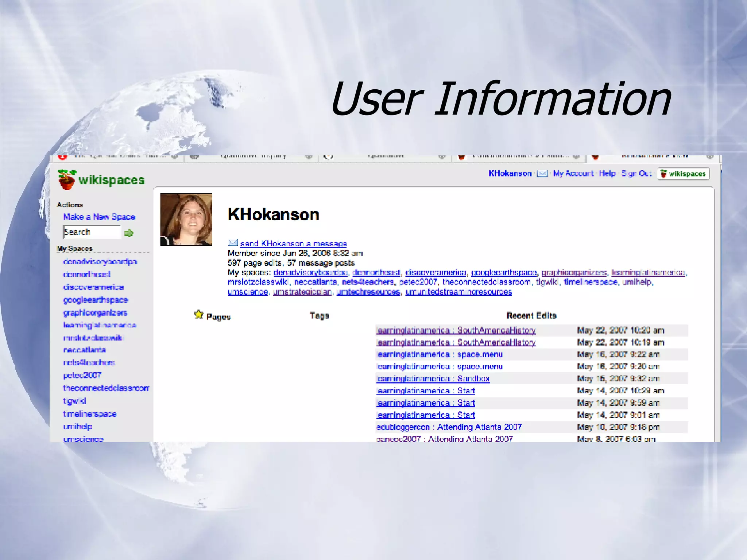
Task: Open the Make a New Space link
Action: [x=99, y=217]
